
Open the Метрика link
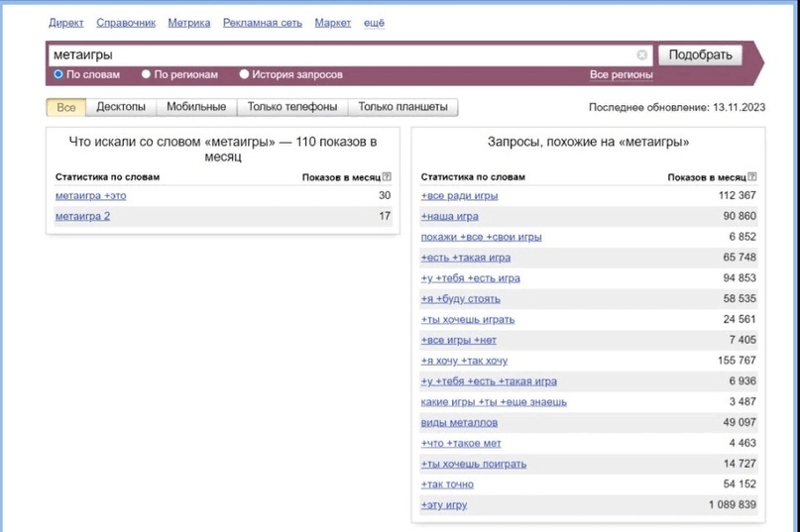point(189,23)
